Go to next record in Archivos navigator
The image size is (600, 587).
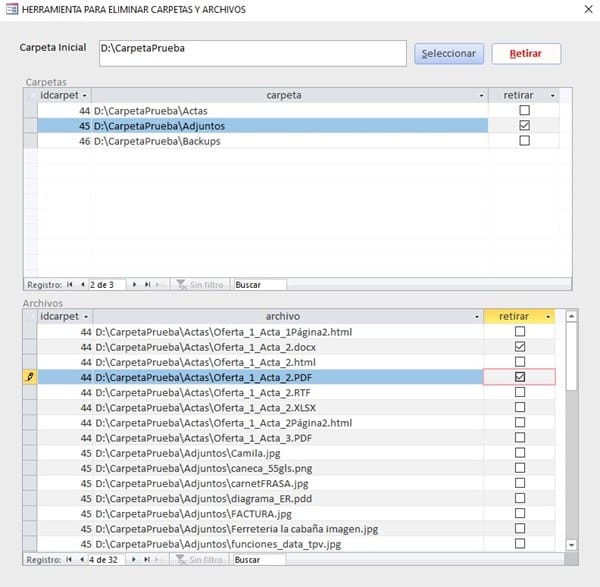(x=135, y=560)
